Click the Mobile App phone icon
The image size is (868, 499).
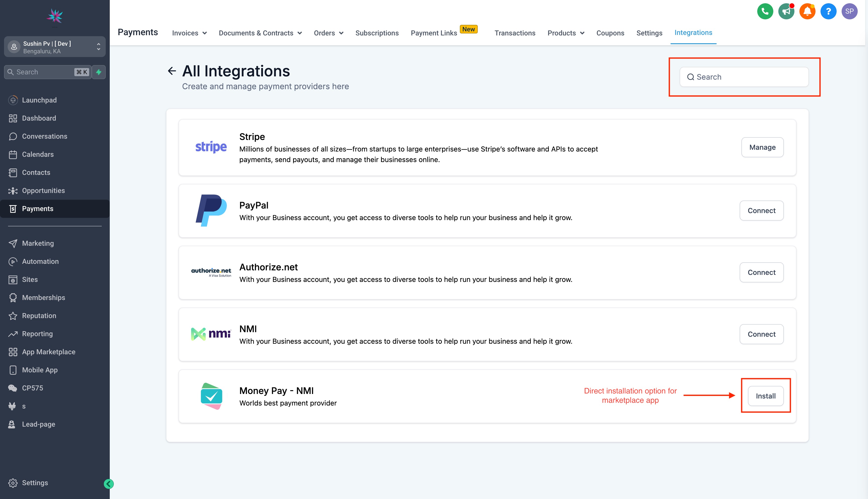click(x=13, y=370)
